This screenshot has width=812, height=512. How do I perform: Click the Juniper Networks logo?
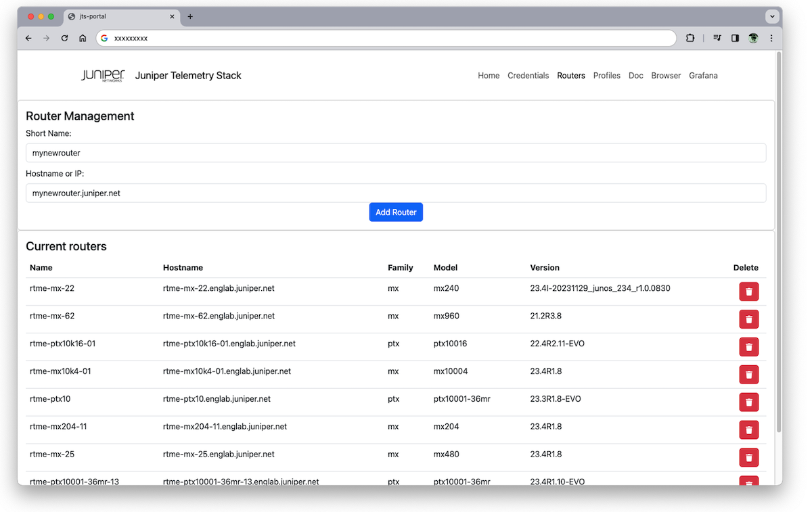click(x=102, y=75)
